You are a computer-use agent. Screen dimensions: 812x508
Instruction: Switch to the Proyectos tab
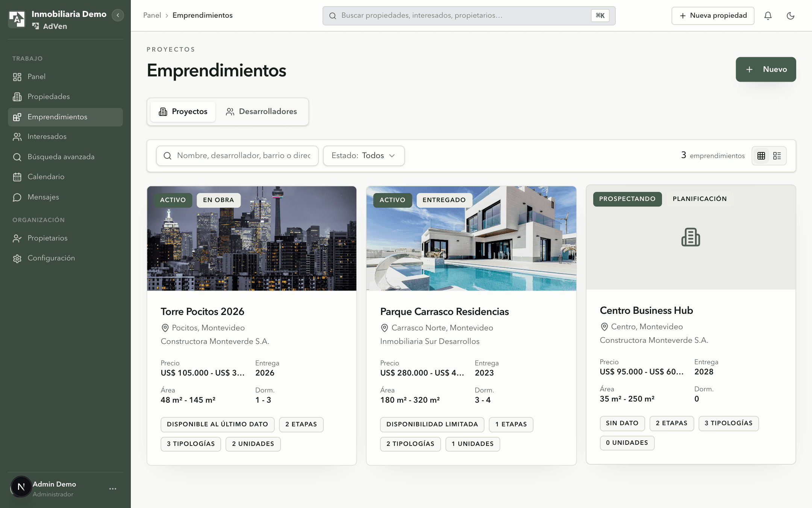point(183,112)
